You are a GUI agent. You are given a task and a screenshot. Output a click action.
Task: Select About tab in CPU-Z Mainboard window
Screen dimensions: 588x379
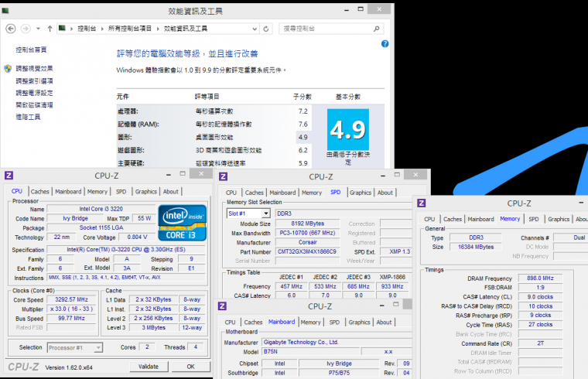click(385, 322)
